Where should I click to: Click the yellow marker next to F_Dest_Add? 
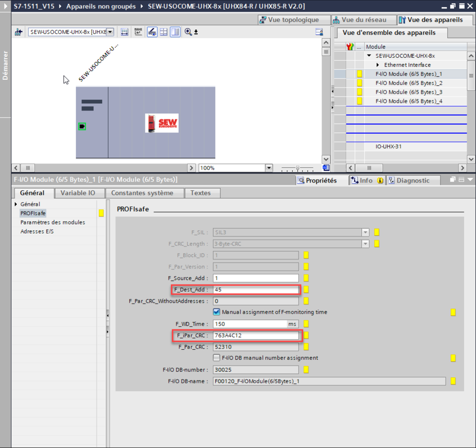[x=306, y=290]
